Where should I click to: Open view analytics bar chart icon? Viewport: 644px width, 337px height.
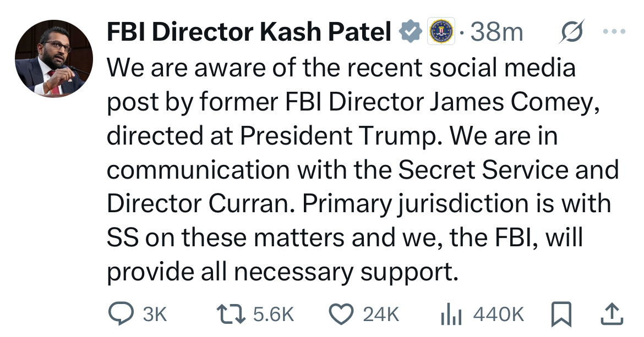point(451,315)
